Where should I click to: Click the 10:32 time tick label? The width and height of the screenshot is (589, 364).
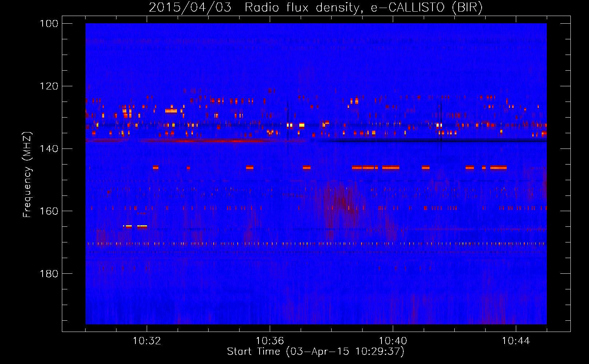(147, 341)
